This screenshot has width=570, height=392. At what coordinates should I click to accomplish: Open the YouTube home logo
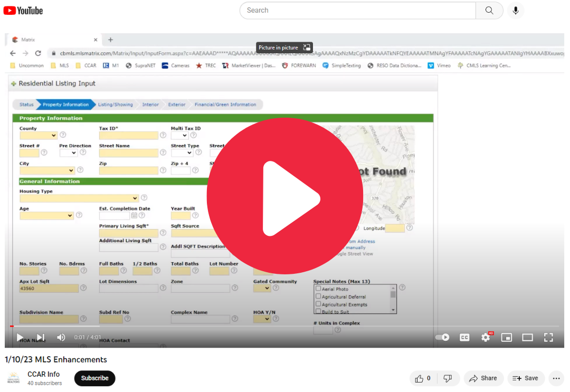[23, 11]
